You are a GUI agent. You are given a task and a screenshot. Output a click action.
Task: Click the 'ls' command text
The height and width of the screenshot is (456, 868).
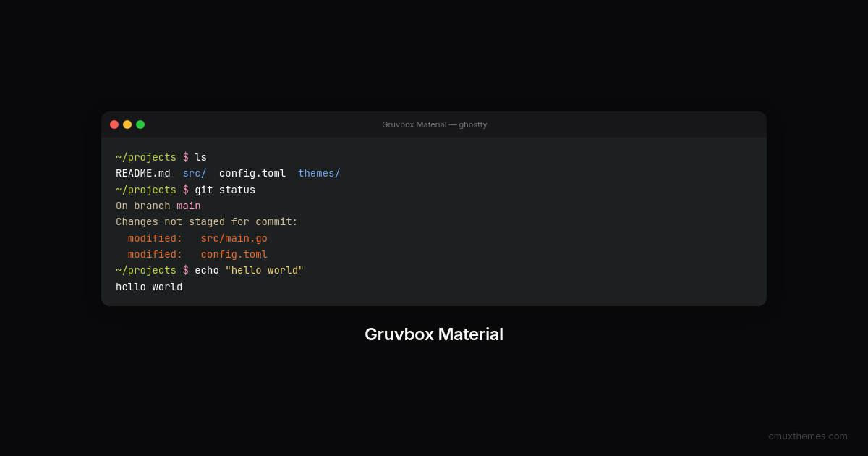click(200, 157)
